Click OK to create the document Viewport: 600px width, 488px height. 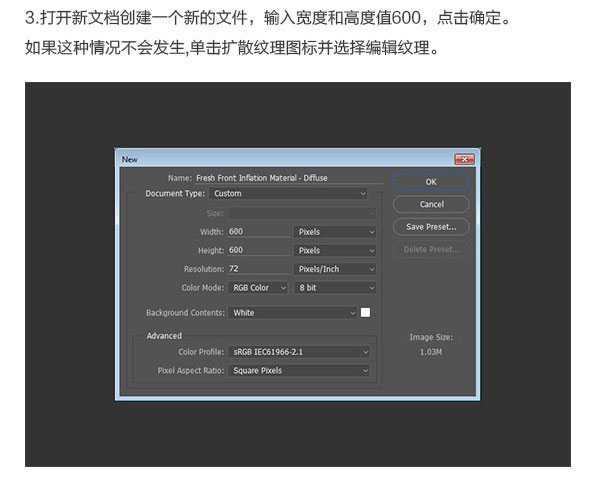430,182
